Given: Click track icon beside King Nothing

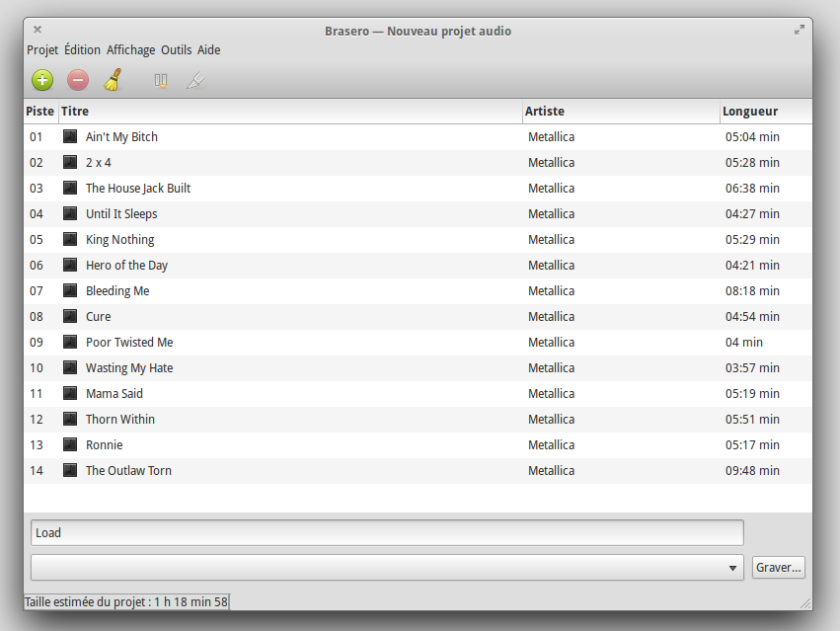Looking at the screenshot, I should (70, 239).
